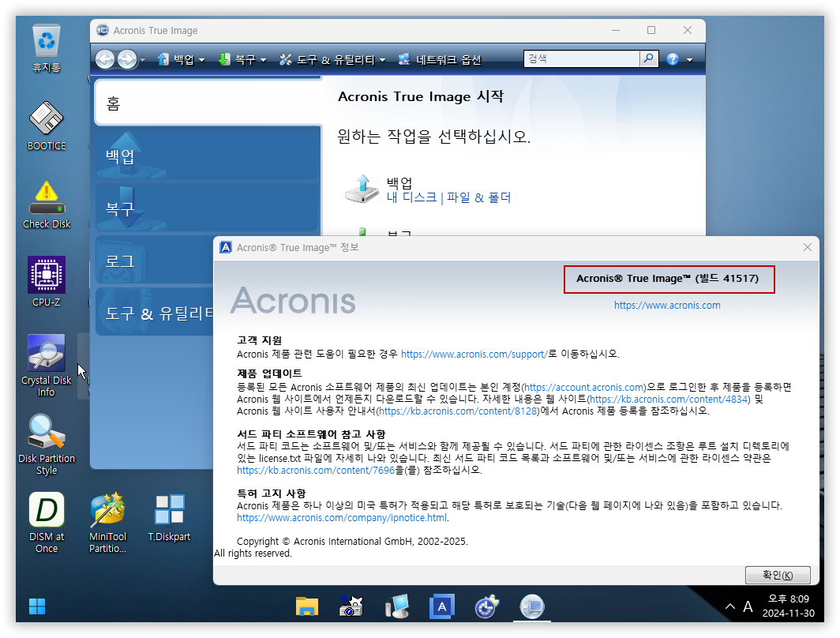Open the account.acronis.com link

coord(584,387)
